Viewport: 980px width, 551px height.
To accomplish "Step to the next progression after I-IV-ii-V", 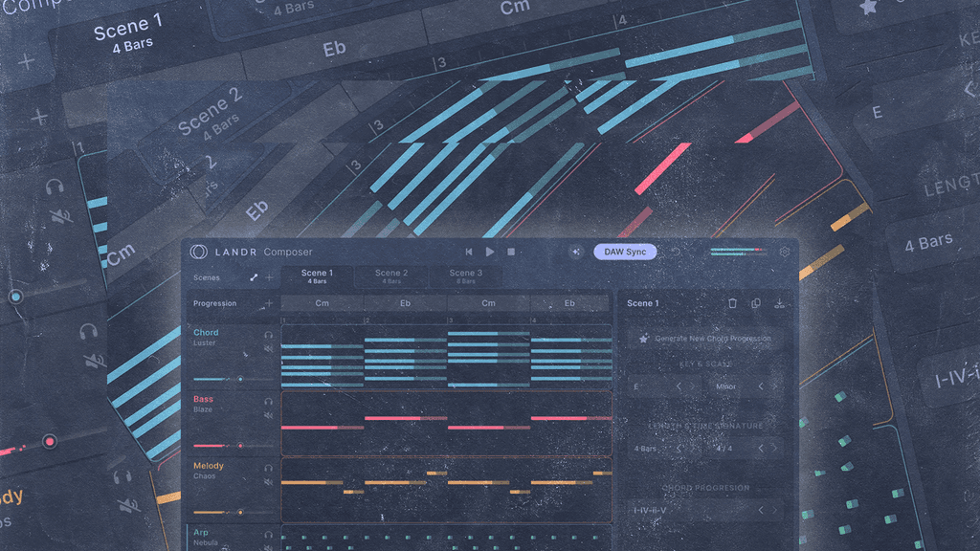I will [773, 511].
